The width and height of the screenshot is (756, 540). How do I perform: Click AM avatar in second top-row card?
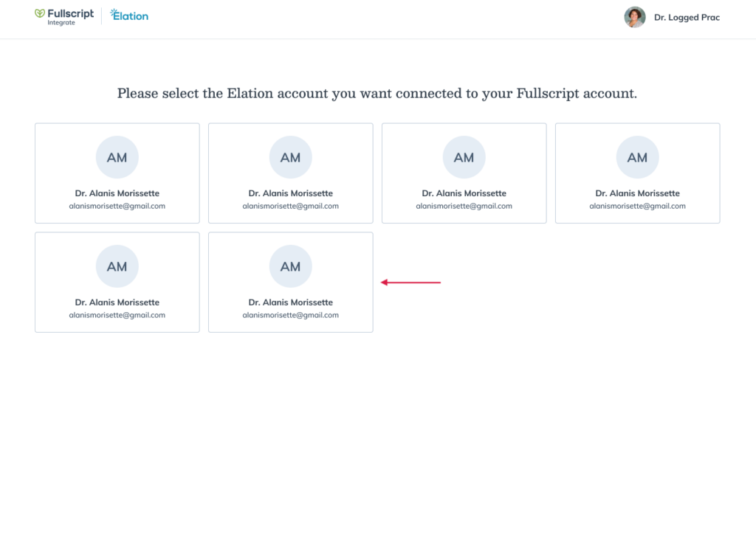pos(291,157)
